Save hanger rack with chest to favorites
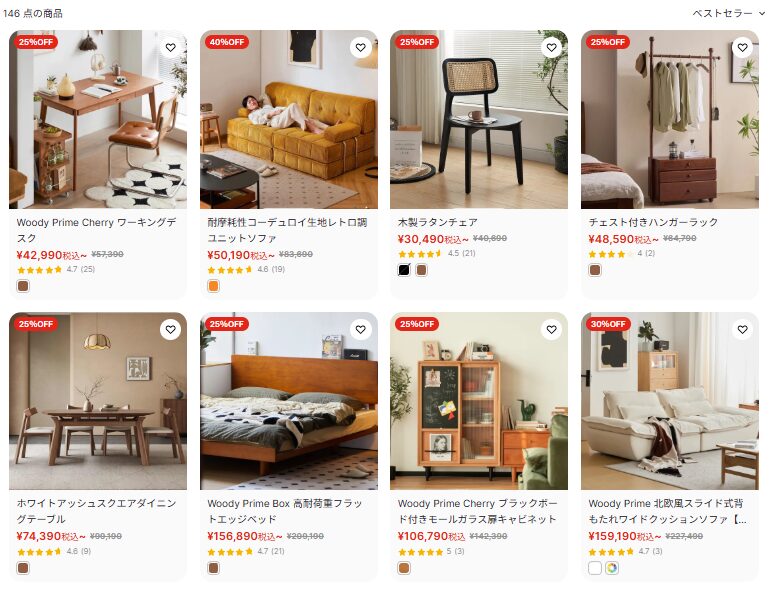 tap(742, 47)
